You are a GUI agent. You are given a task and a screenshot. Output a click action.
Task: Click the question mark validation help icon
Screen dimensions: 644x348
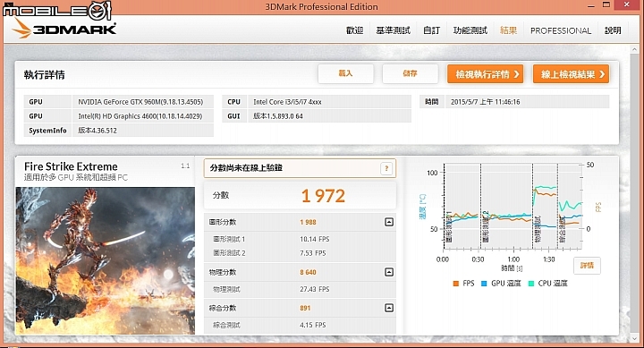(x=386, y=168)
